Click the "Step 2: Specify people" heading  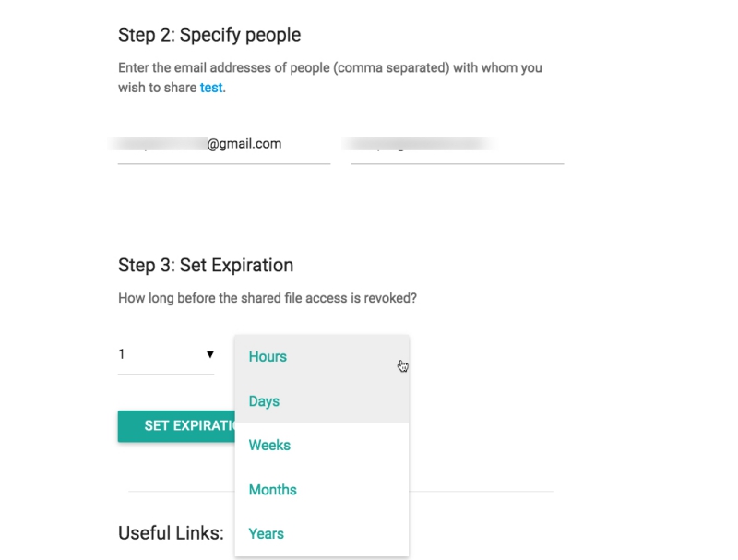(209, 35)
